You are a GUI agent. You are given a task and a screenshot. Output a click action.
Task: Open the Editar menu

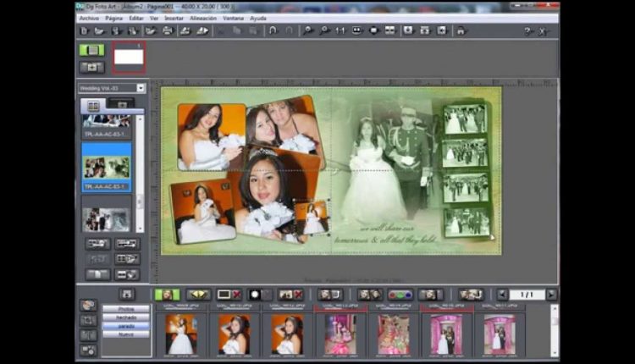pos(136,19)
